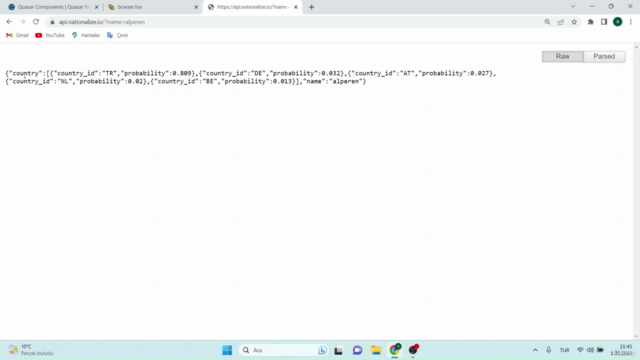The height and width of the screenshot is (360, 640).
Task: Open the Çevir translate bookmark
Action: 118,36
